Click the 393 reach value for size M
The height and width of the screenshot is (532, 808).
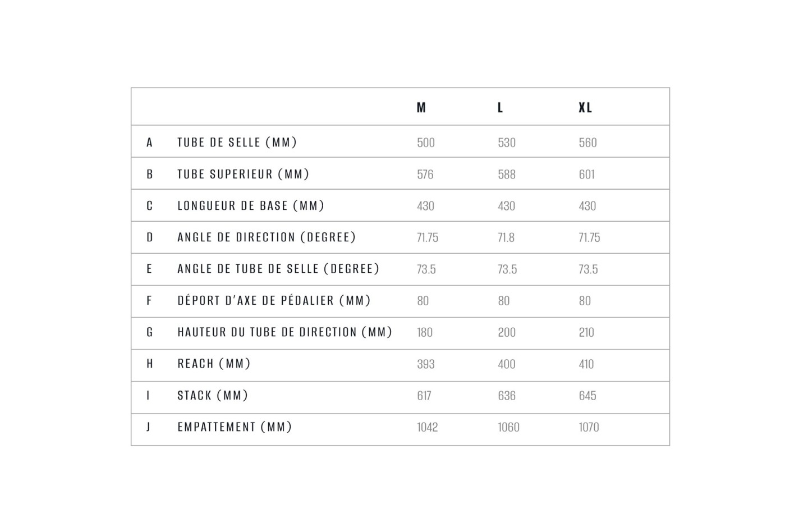click(x=426, y=364)
